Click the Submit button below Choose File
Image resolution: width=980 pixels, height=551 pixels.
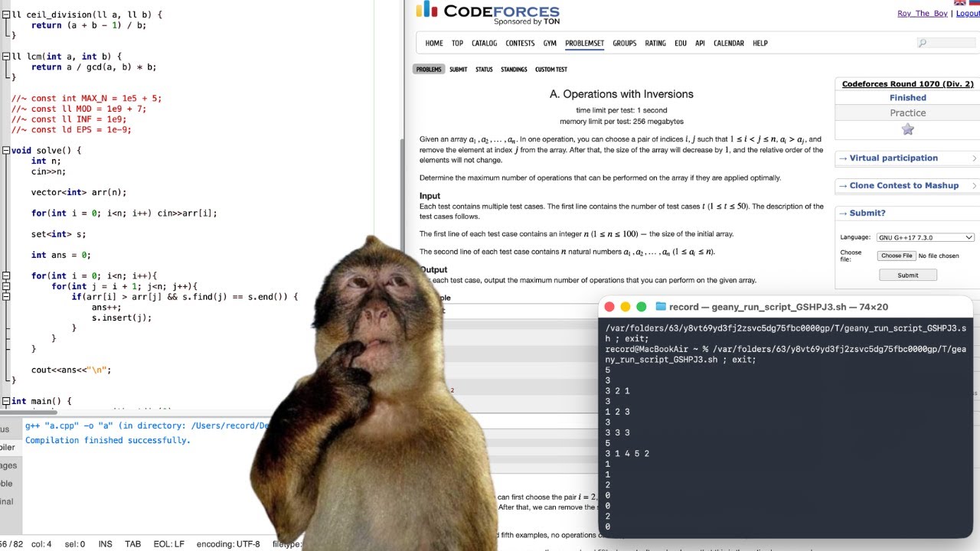(x=908, y=275)
